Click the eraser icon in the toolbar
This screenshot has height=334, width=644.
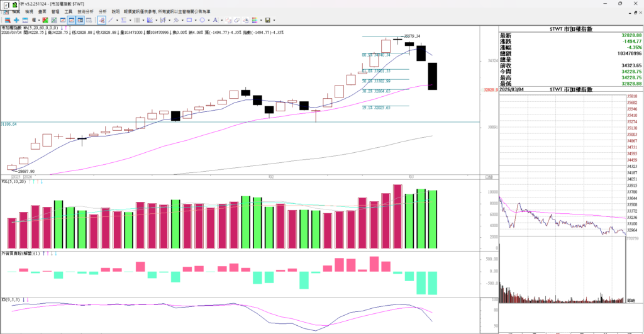coord(238,20)
